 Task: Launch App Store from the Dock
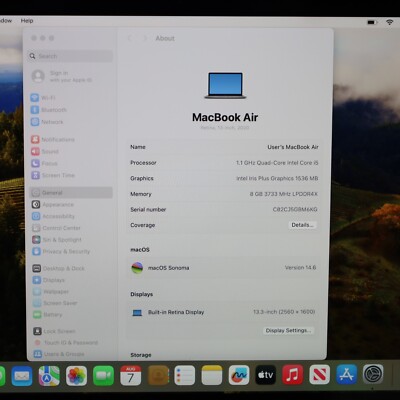point(346,374)
